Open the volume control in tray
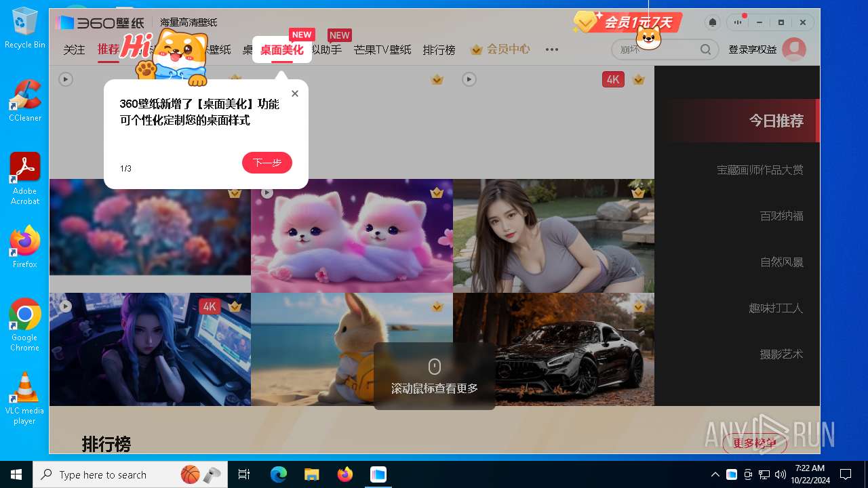This screenshot has width=868, height=488. (780, 474)
